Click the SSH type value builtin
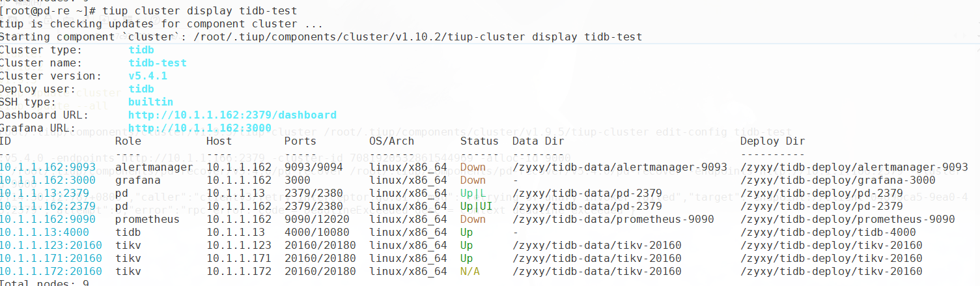Image resolution: width=980 pixels, height=286 pixels. [150, 102]
